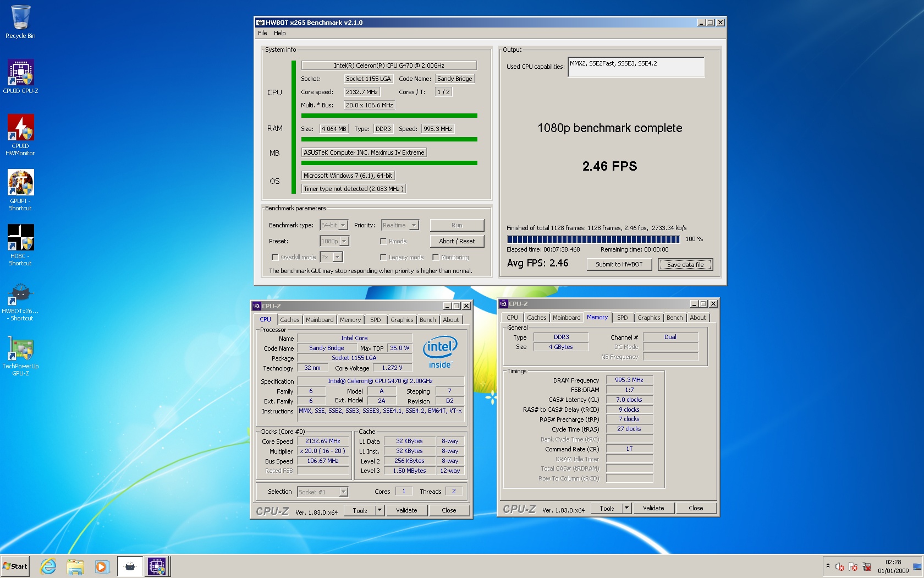Switch to CPU tab in right CPU-Z
The height and width of the screenshot is (578, 924).
(x=512, y=318)
